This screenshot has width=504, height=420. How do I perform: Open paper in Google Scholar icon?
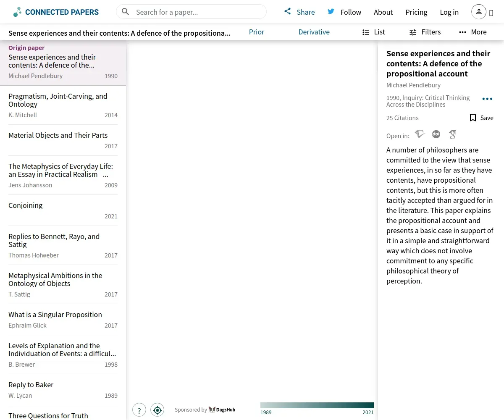452,134
